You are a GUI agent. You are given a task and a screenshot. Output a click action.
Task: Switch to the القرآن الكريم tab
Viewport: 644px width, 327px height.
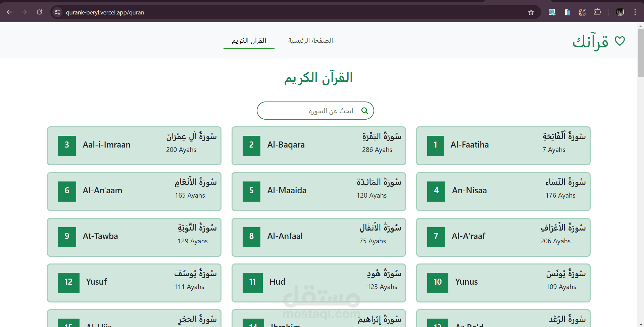click(249, 41)
